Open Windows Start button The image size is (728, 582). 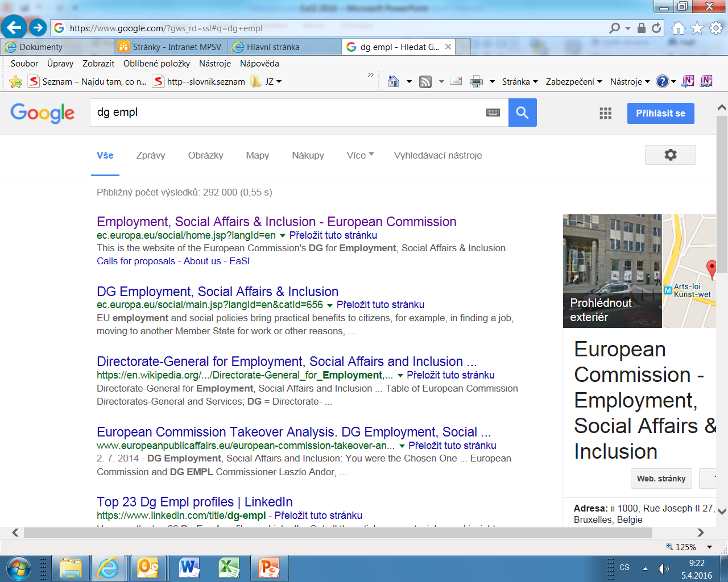point(19,568)
